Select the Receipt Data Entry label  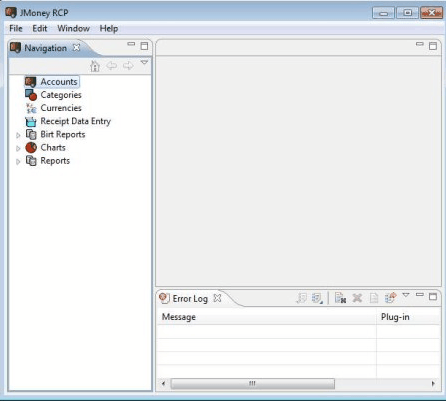pyautogui.click(x=76, y=121)
